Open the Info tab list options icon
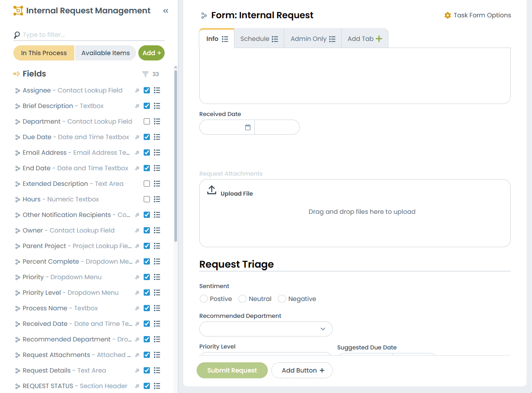532x393 pixels. (x=225, y=39)
